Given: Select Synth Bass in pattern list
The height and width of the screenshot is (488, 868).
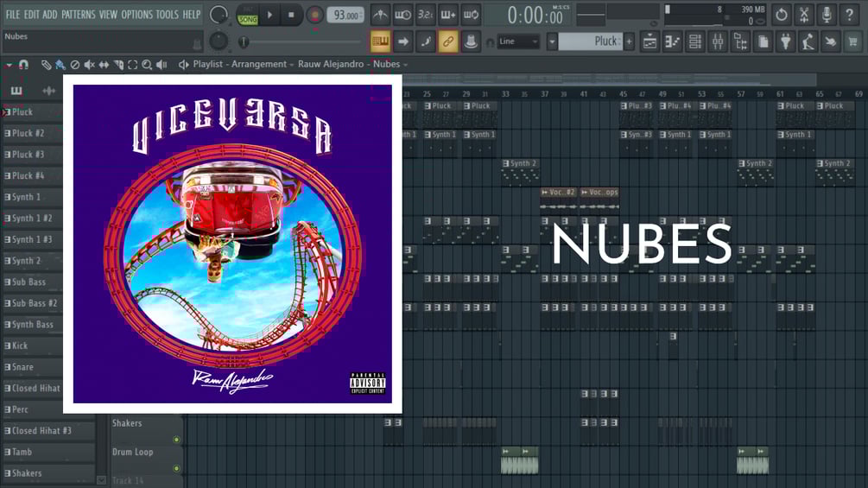Looking at the screenshot, I should [x=33, y=324].
